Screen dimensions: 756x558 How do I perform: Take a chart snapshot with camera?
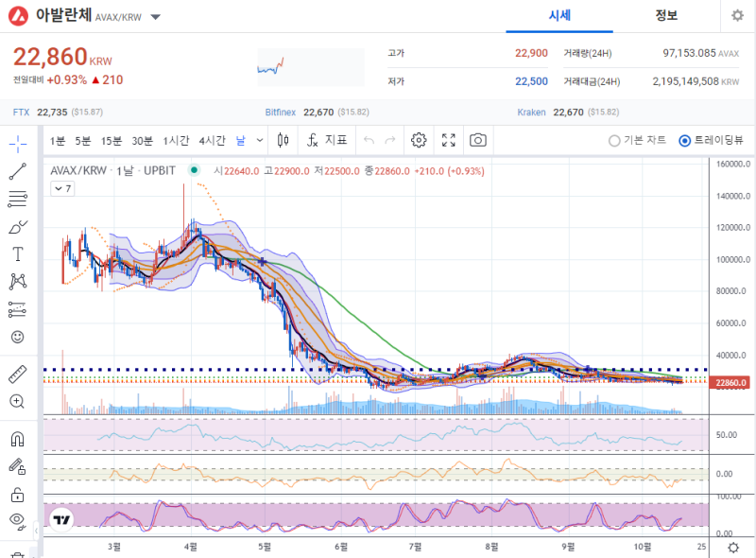[478, 141]
